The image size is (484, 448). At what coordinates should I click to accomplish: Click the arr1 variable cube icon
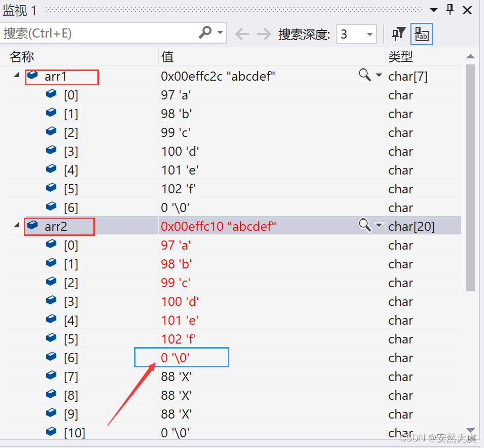[32, 75]
